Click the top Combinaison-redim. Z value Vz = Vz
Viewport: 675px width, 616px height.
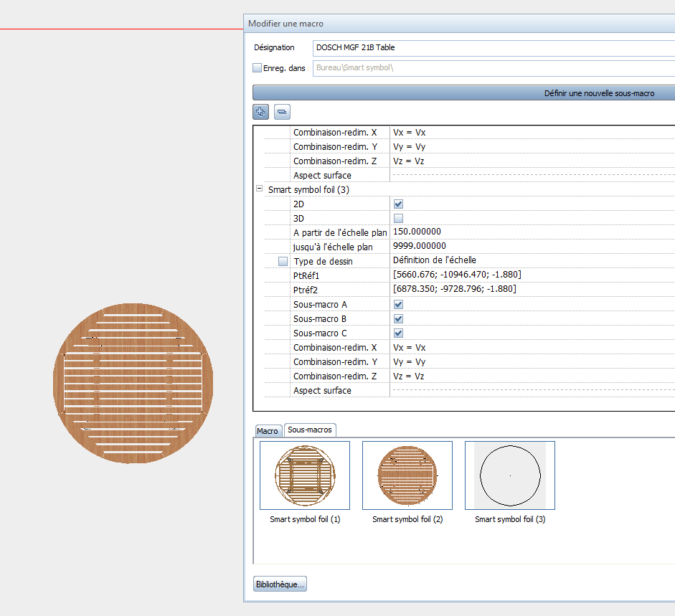[409, 161]
